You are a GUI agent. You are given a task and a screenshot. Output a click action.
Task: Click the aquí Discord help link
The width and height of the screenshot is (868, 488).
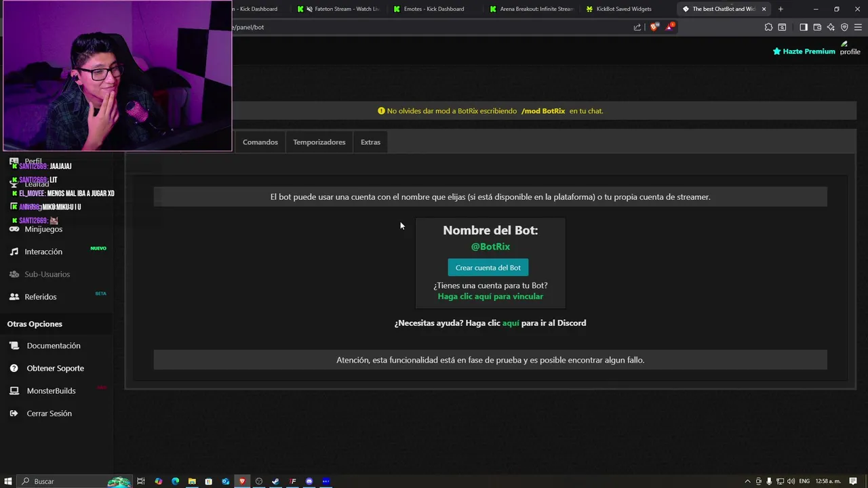coord(511,323)
